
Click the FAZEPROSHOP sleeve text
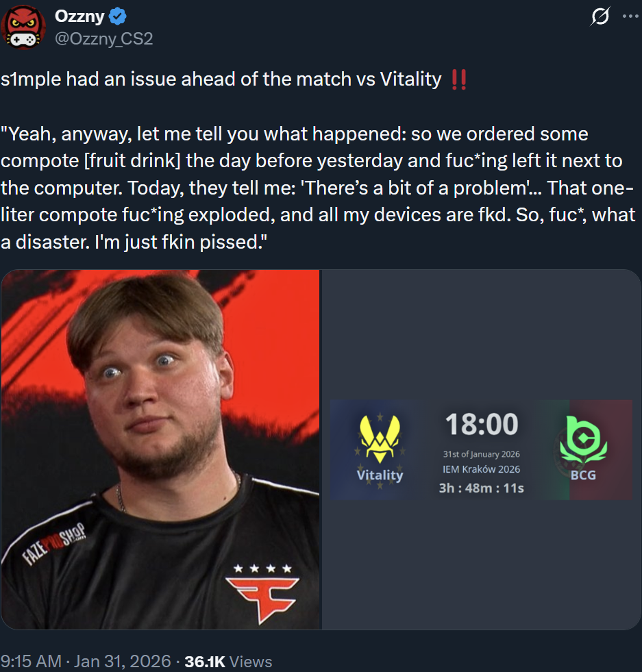54,544
